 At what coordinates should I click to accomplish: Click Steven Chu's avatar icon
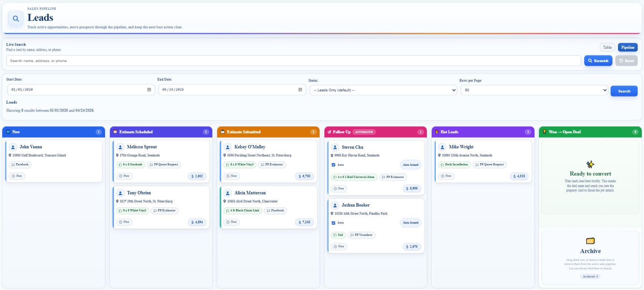335,147
